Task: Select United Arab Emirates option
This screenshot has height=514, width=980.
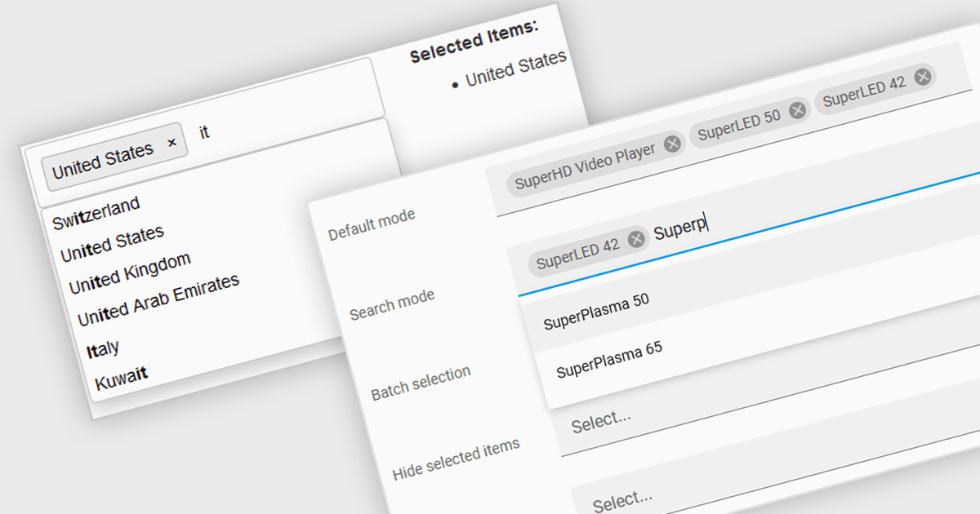Action: [158, 299]
